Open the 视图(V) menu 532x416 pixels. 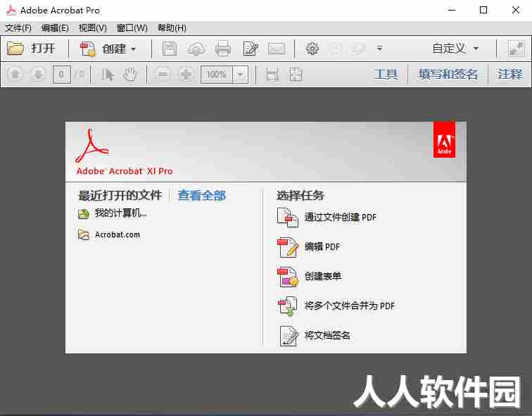point(93,28)
